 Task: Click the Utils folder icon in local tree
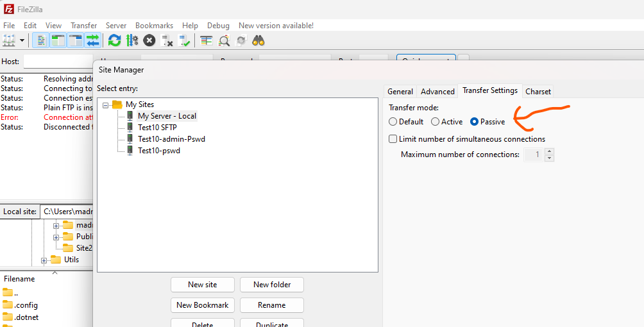56,260
